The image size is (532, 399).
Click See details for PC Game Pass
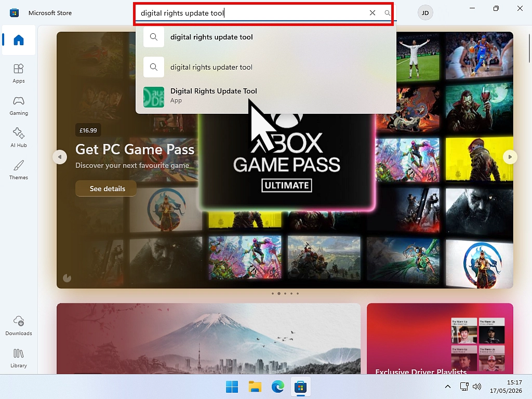[106, 189]
